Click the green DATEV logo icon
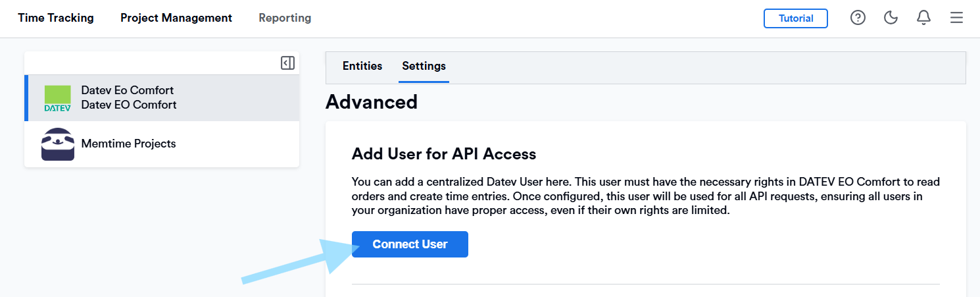This screenshot has height=297, width=980. pyautogui.click(x=57, y=98)
